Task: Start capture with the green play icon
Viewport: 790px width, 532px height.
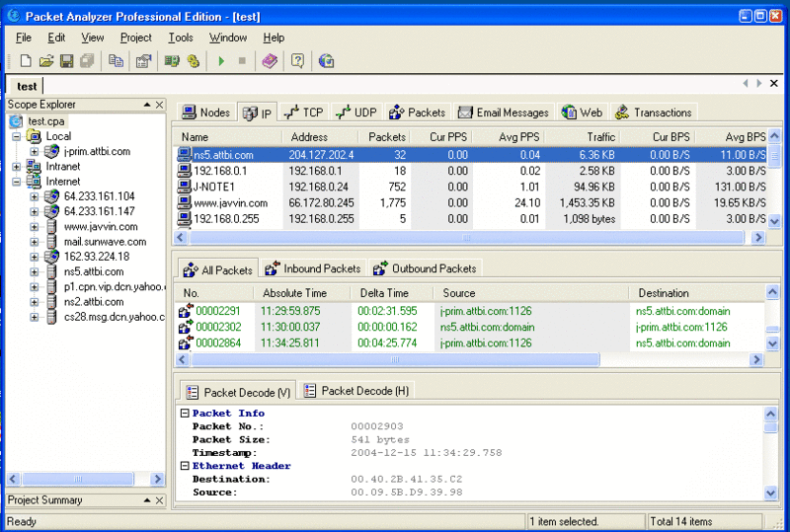Action: [x=220, y=61]
